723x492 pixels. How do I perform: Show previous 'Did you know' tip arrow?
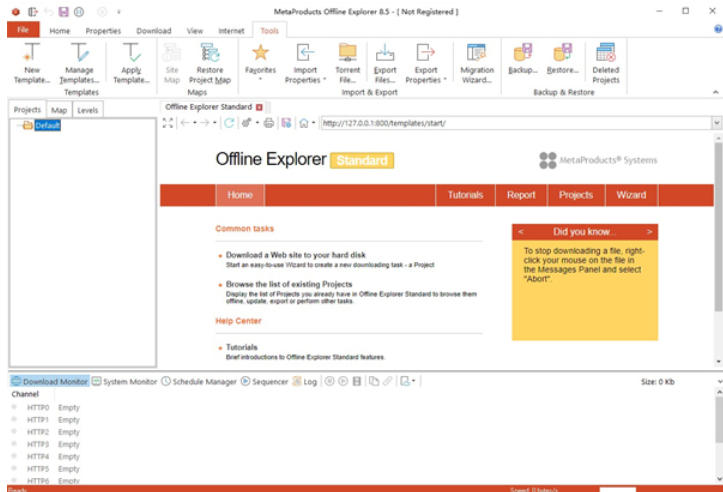click(x=521, y=231)
